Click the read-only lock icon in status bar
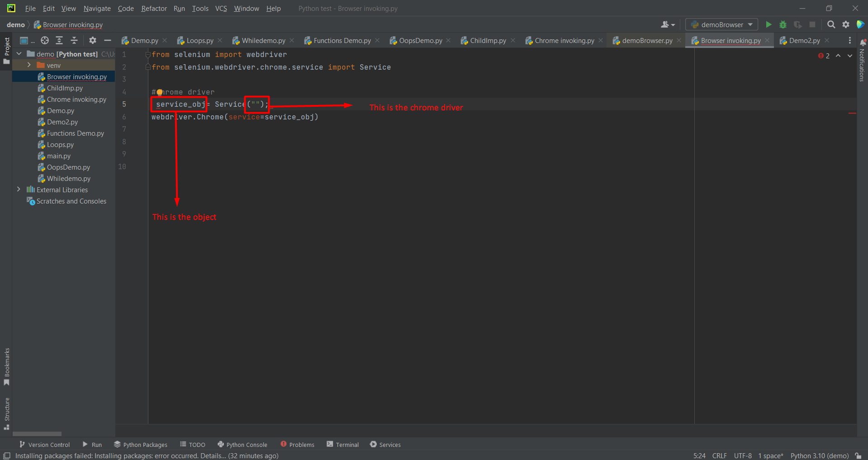 (858, 455)
